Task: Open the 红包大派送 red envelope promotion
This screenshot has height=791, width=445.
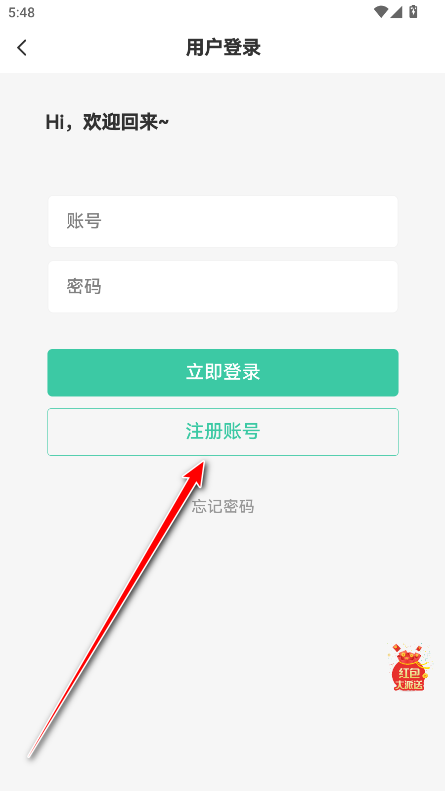Action: click(x=409, y=667)
